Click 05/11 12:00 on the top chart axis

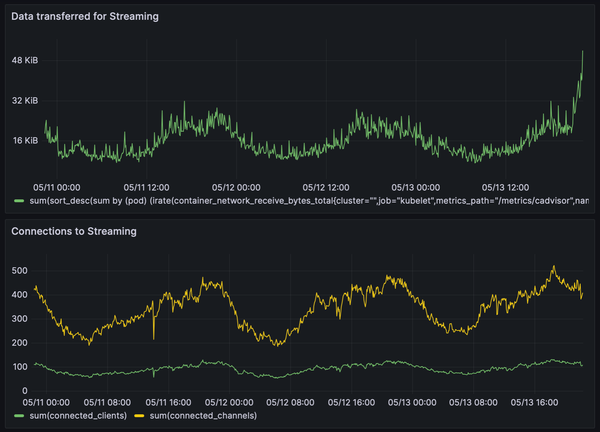click(x=146, y=187)
